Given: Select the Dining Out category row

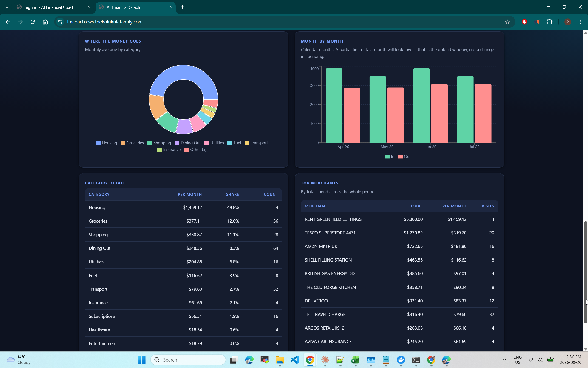Looking at the screenshot, I should click(184, 248).
